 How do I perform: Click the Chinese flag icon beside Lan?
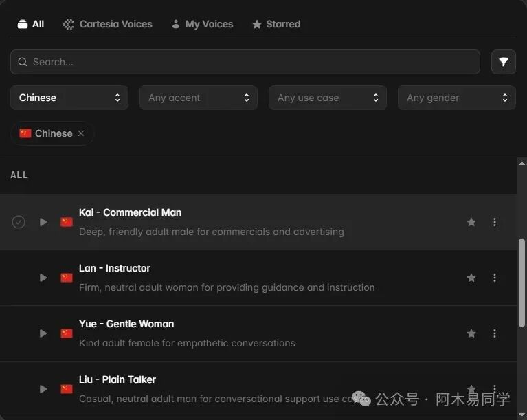click(67, 278)
